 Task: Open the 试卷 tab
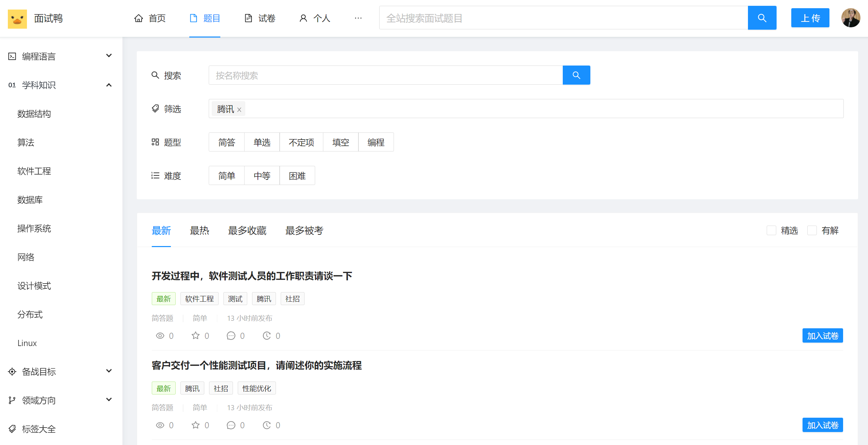click(x=260, y=18)
